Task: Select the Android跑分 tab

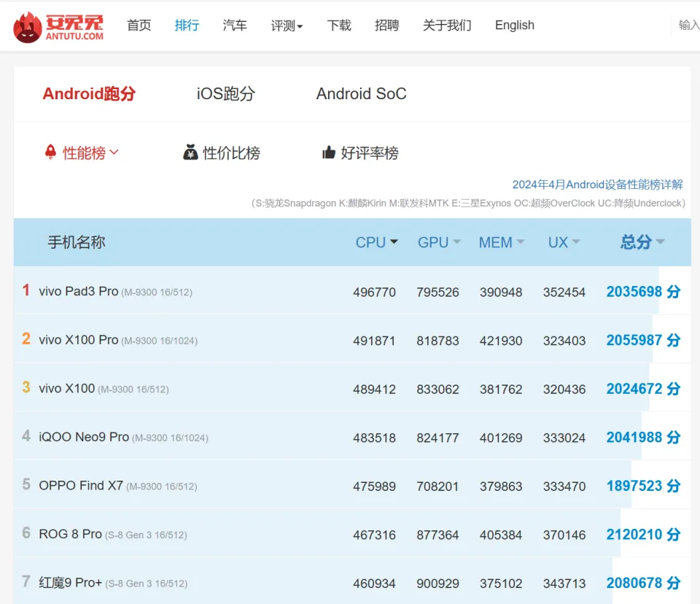Action: [x=89, y=94]
